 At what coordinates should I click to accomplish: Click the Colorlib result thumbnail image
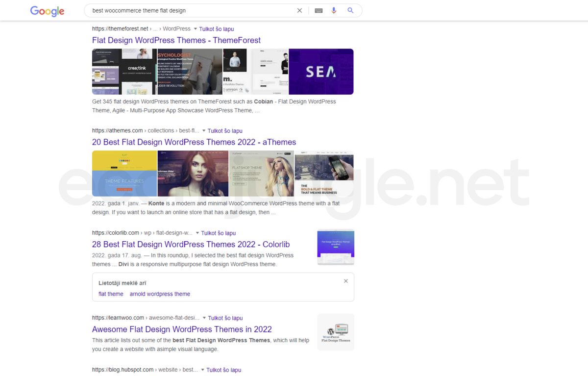[336, 247]
